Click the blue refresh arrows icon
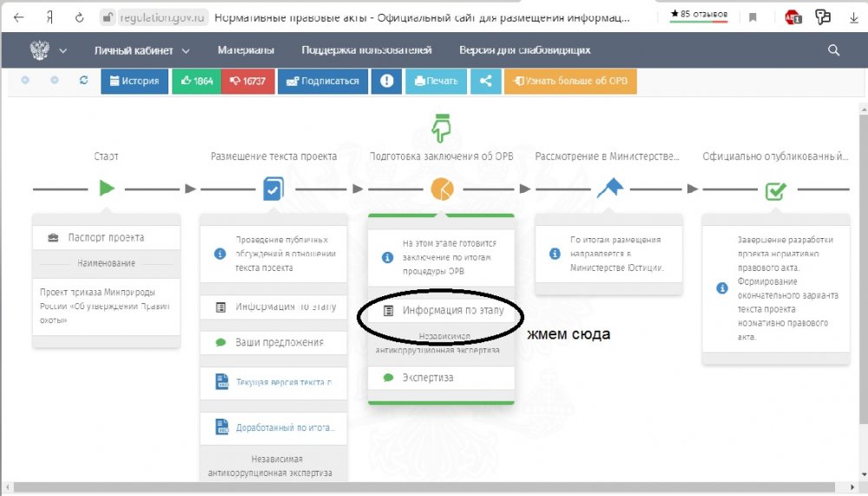The height and width of the screenshot is (496, 868). pyautogui.click(x=83, y=81)
